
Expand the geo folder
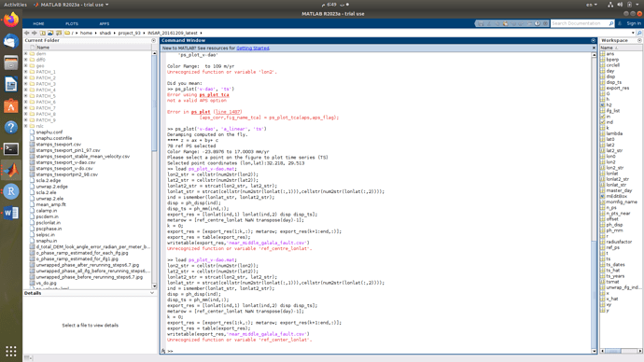click(x=26, y=65)
